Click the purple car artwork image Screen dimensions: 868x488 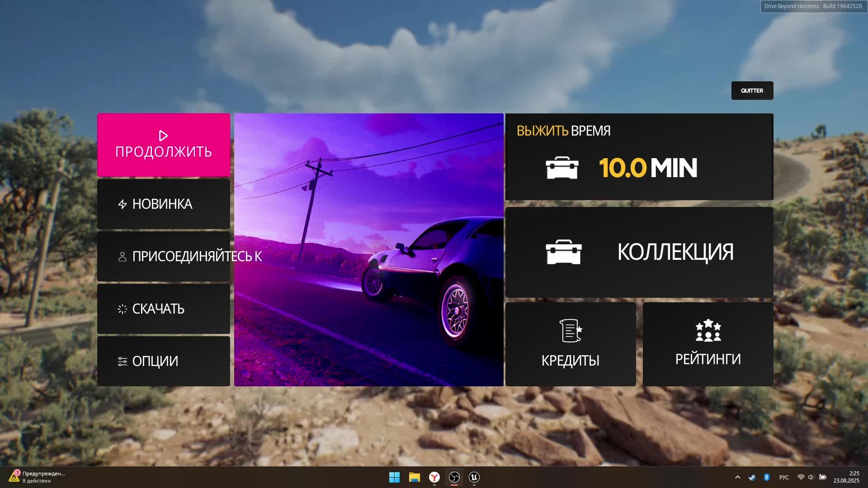(368, 249)
